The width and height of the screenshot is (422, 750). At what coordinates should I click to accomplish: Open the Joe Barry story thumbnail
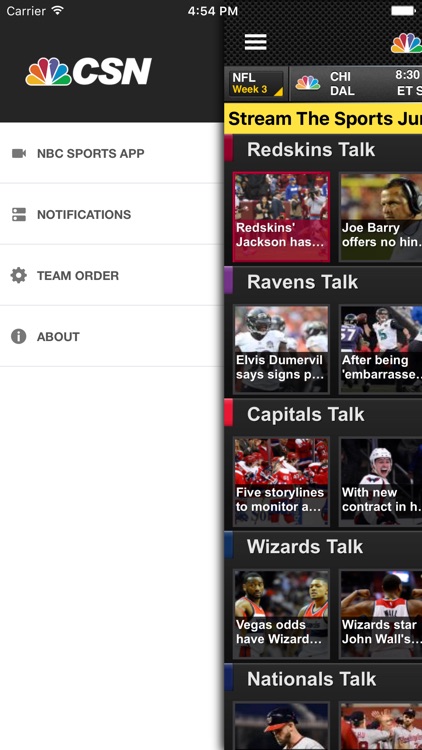(381, 217)
